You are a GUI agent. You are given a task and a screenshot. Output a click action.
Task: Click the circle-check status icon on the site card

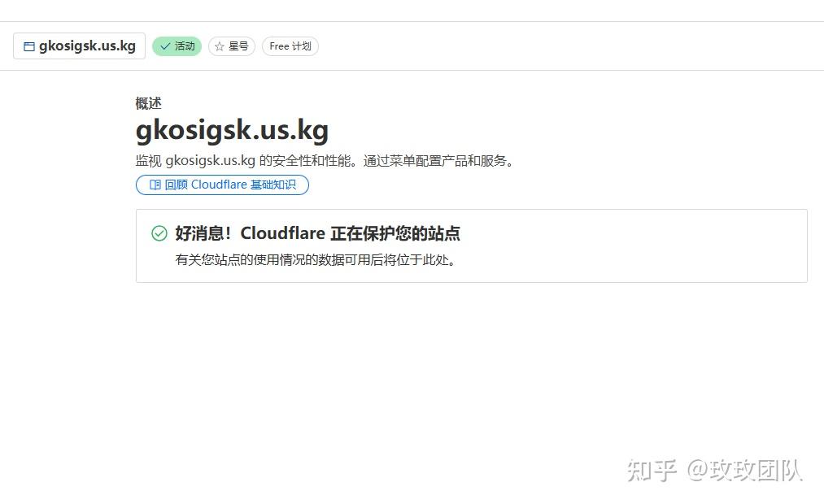[159, 233]
